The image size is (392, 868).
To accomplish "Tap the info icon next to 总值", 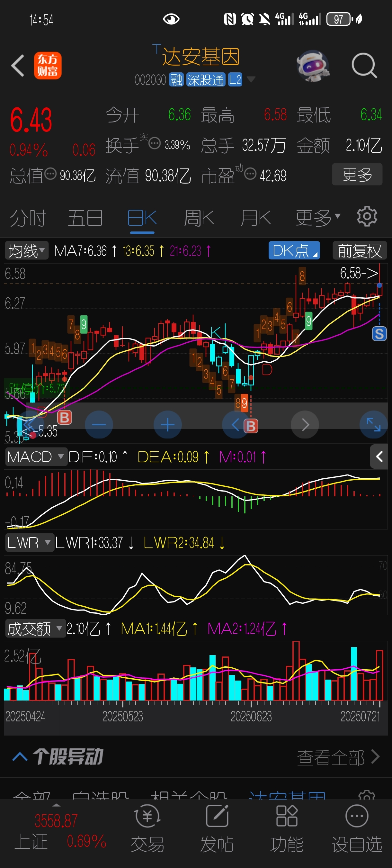I will pos(50,174).
